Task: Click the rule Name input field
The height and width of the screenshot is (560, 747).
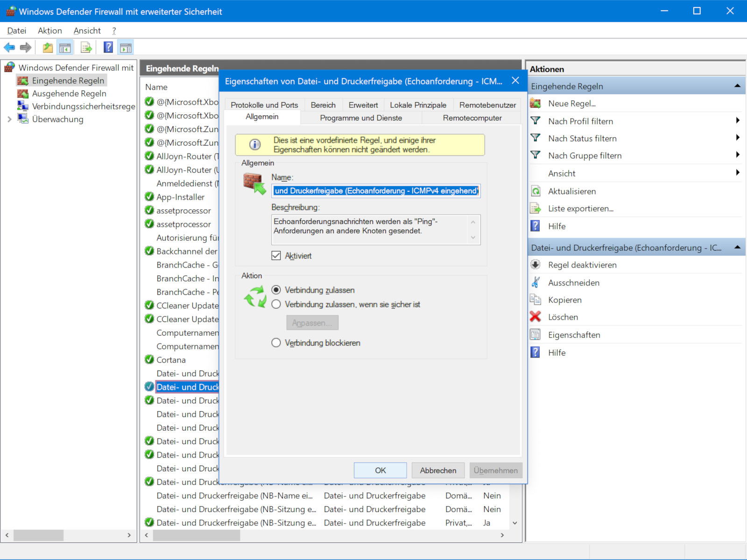Action: point(376,190)
